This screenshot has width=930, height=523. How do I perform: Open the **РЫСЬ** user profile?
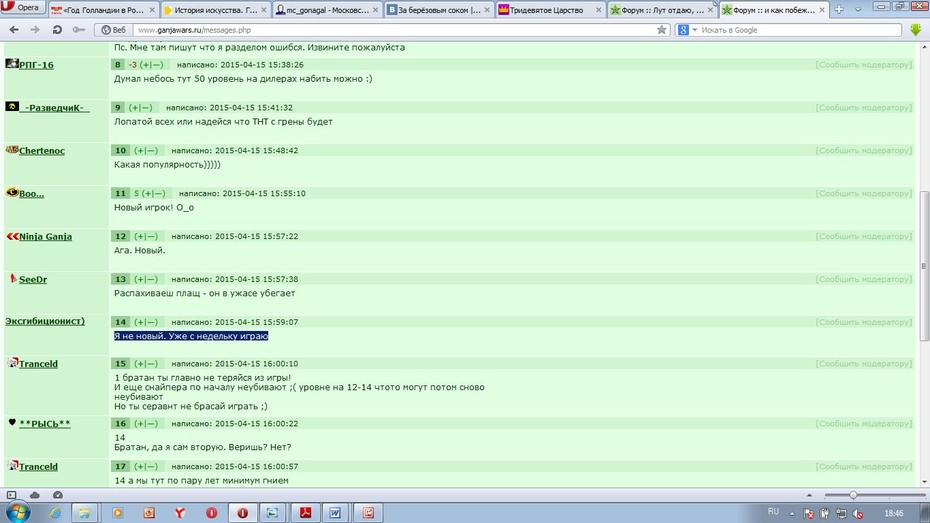pos(44,423)
